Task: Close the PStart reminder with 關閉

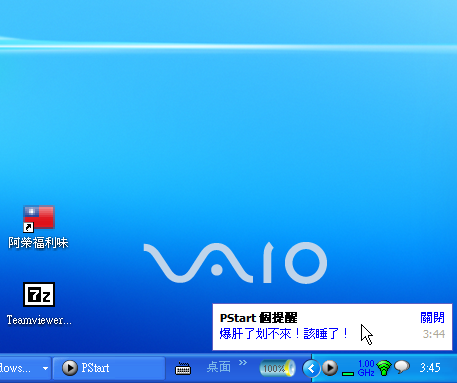Action: [x=432, y=318]
